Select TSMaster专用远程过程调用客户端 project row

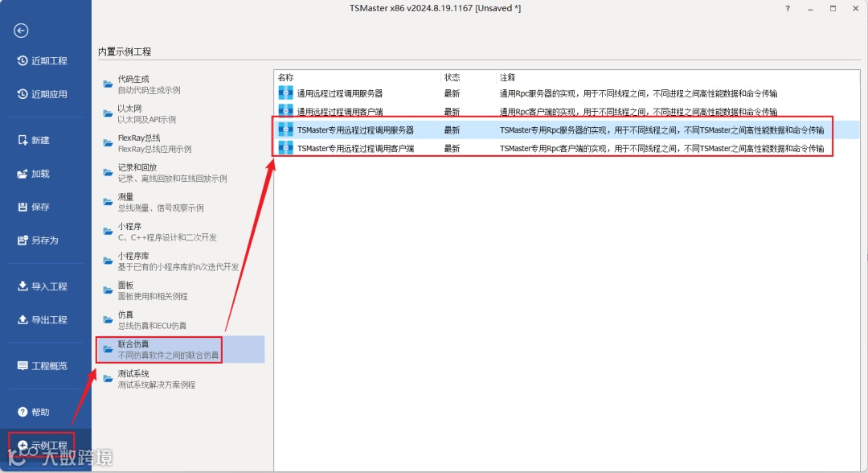(567, 148)
